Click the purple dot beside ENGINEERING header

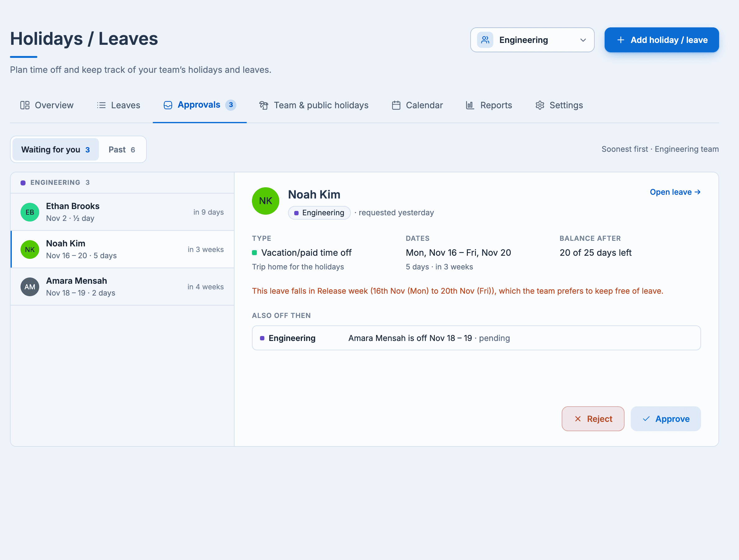[x=23, y=182]
